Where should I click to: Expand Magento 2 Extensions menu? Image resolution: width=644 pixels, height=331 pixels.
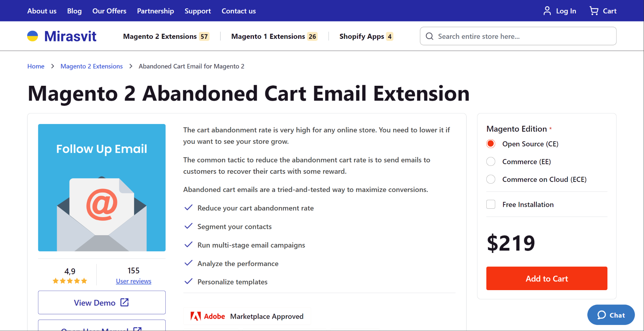point(166,36)
